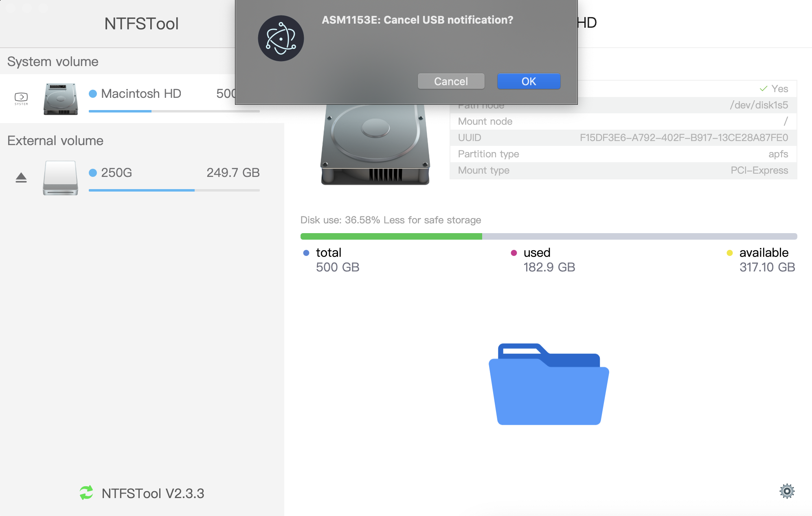Click the NTFSTool V2.3.3 version label
Image resolution: width=812 pixels, height=516 pixels.
153,493
